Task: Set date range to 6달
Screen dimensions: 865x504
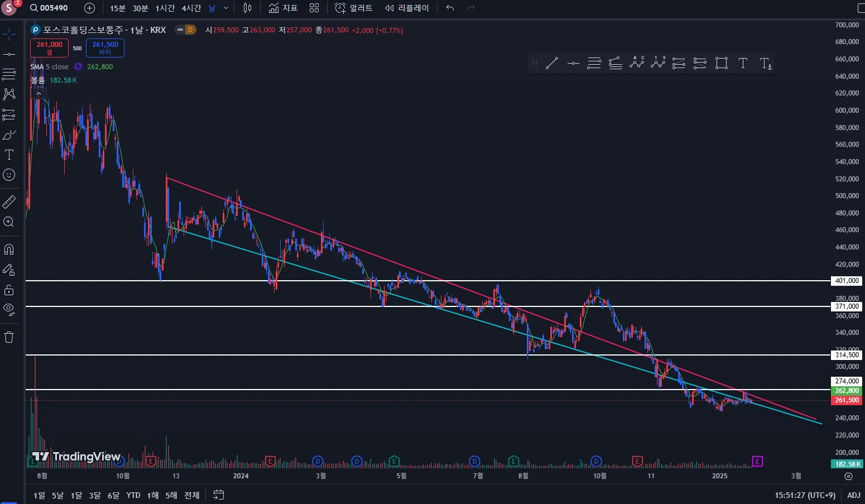Action: pyautogui.click(x=114, y=495)
